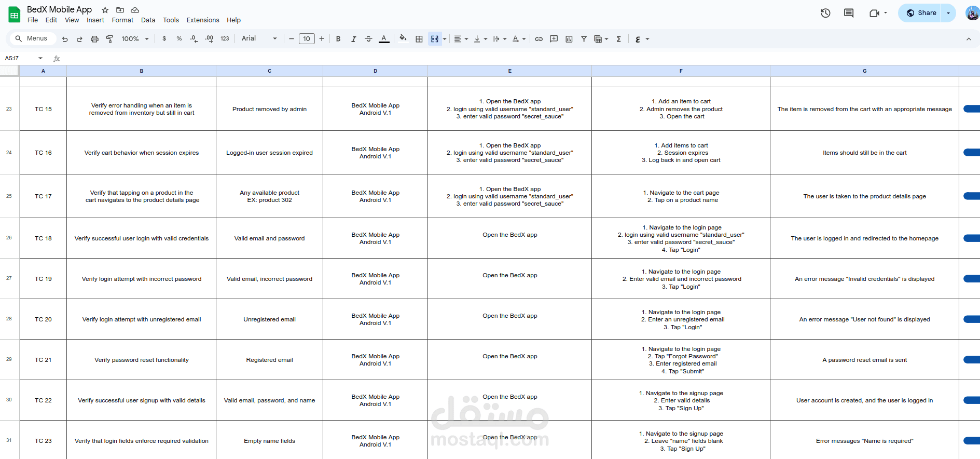Move document with folder icon
The height and width of the screenshot is (459, 980).
(120, 10)
